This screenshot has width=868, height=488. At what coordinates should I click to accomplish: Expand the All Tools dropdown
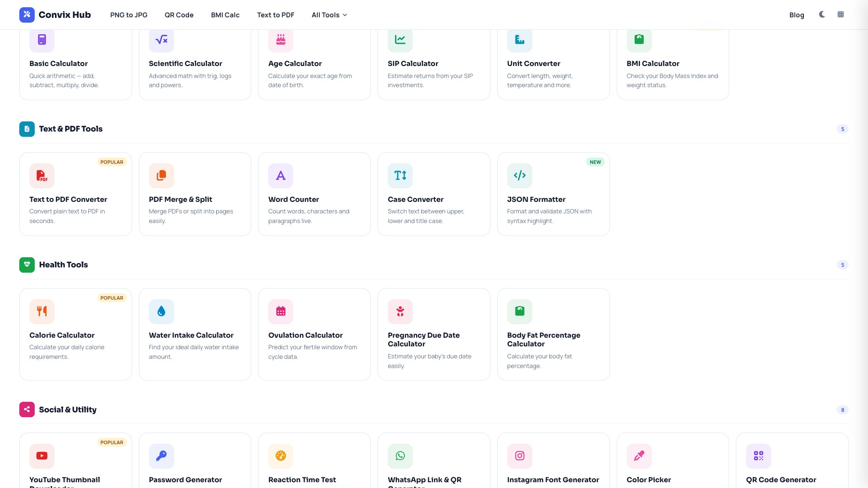tap(329, 15)
